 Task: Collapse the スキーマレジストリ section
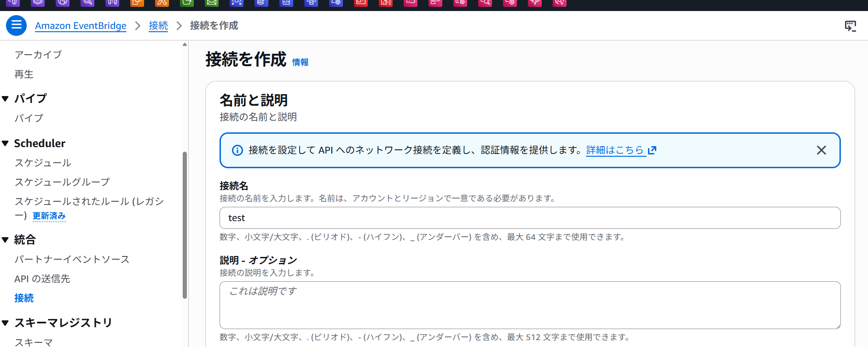pos(6,323)
